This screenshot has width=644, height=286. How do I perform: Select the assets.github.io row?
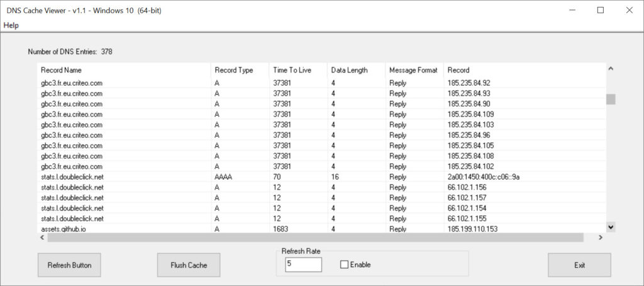point(321,229)
